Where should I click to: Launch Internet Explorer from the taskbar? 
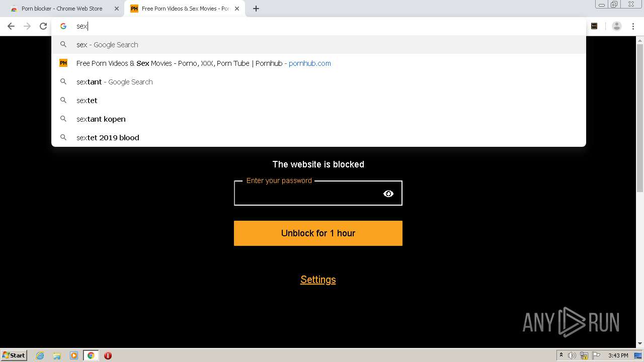(40, 355)
